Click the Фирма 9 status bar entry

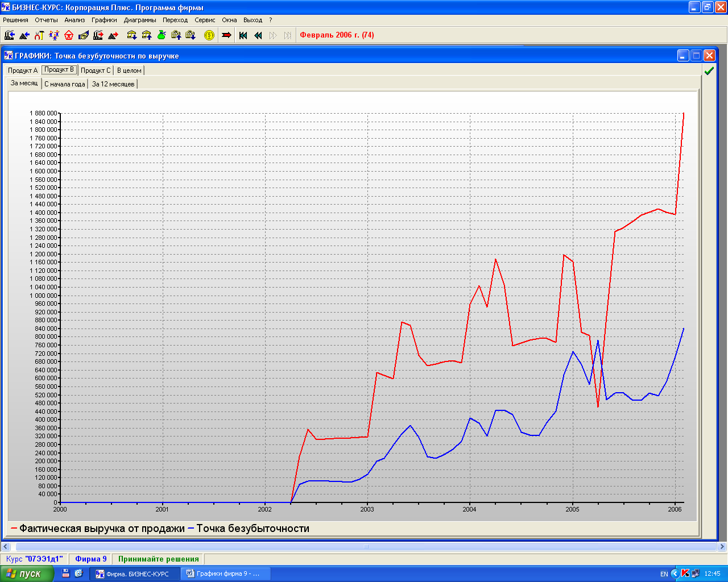(x=91, y=559)
